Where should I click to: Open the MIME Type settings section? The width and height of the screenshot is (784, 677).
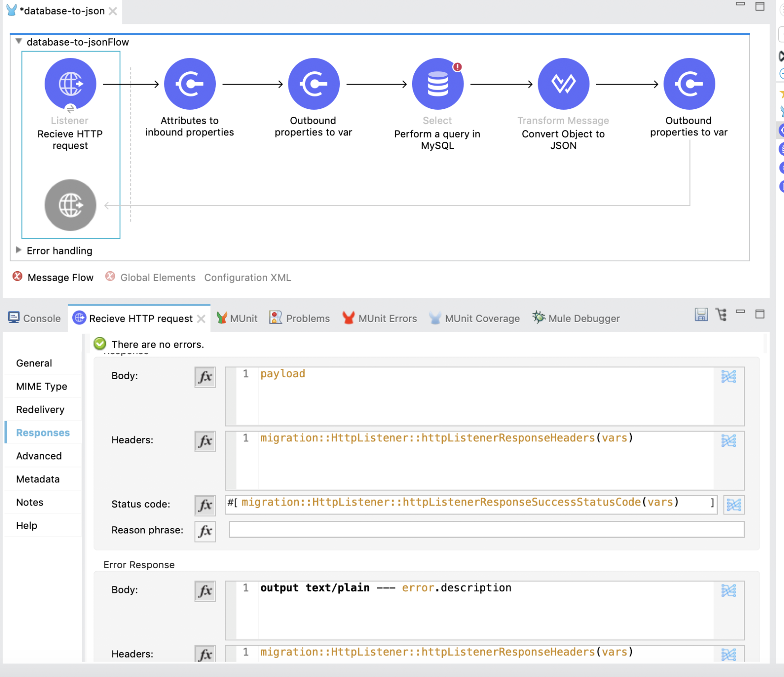pos(42,386)
